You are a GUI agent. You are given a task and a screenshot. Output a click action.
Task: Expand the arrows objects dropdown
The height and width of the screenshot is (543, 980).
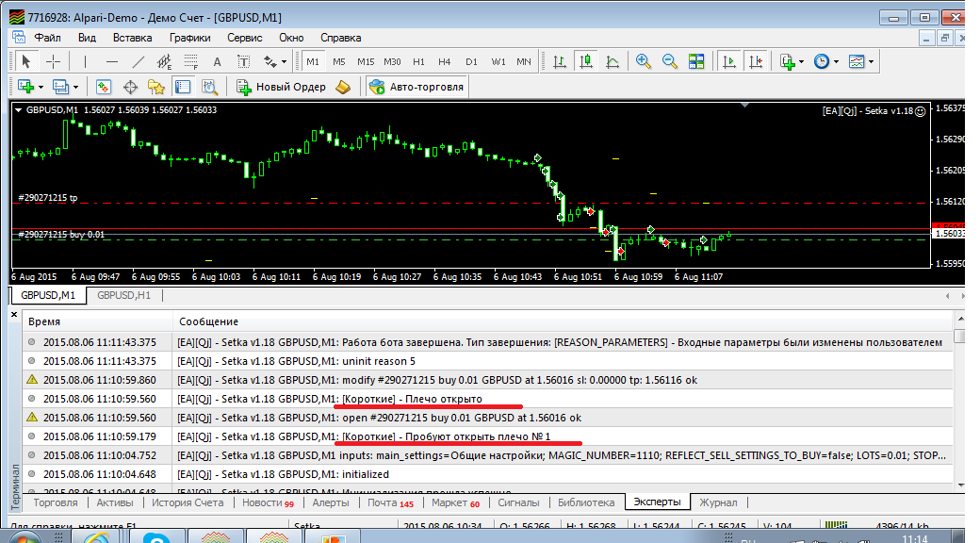[284, 62]
